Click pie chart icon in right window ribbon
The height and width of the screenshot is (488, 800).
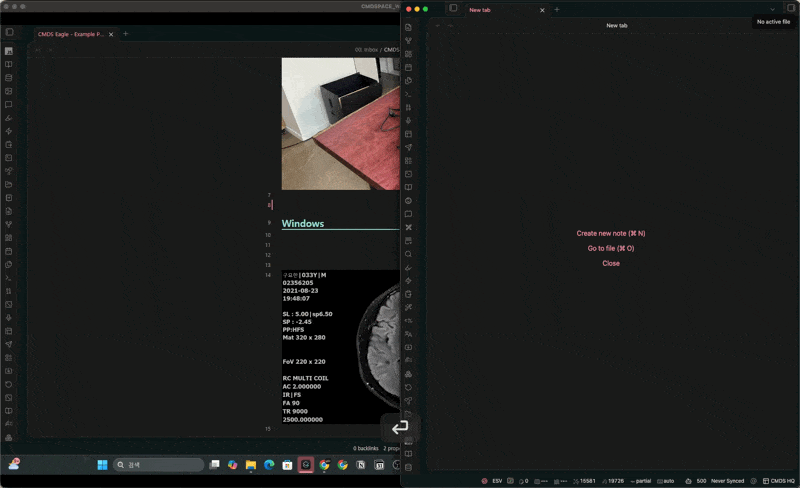tap(408, 81)
